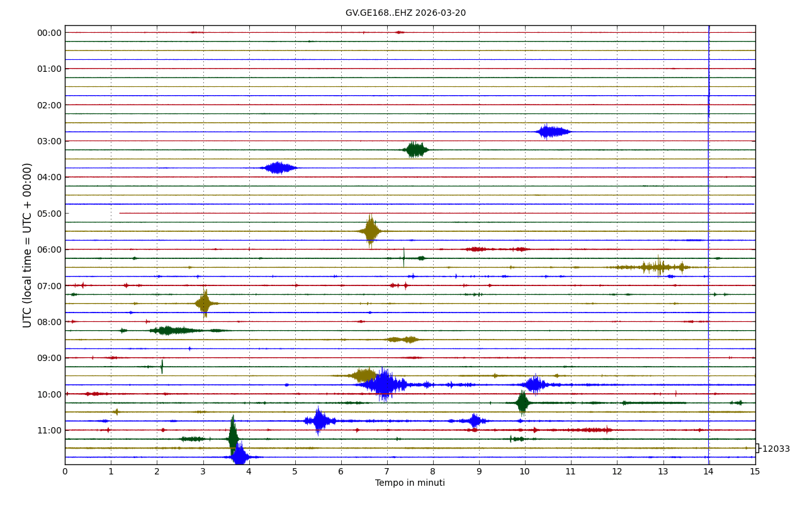812x516 pixels.
Task: Select the yellow burst on the 07:30 trace
Action: tap(204, 303)
